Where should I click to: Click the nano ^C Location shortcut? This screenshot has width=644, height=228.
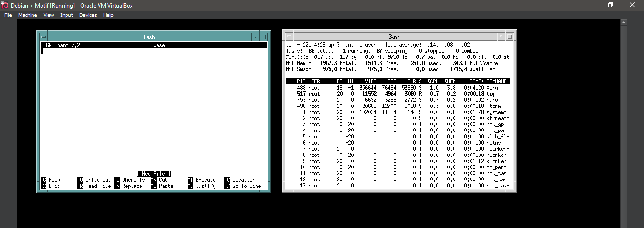pos(240,180)
